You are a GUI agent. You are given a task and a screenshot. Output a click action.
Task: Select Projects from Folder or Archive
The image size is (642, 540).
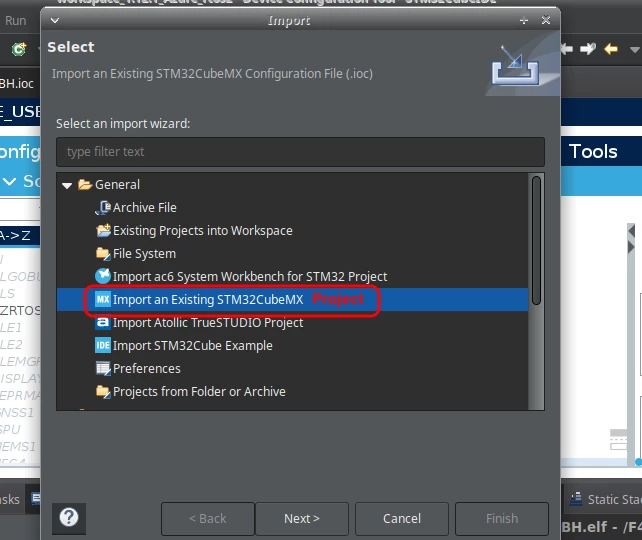[x=199, y=391]
